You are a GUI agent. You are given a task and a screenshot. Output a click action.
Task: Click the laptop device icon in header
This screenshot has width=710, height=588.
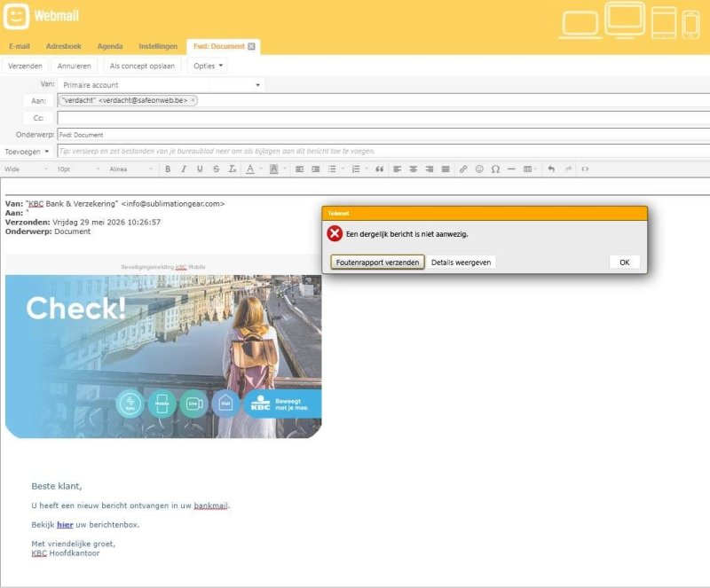point(580,25)
